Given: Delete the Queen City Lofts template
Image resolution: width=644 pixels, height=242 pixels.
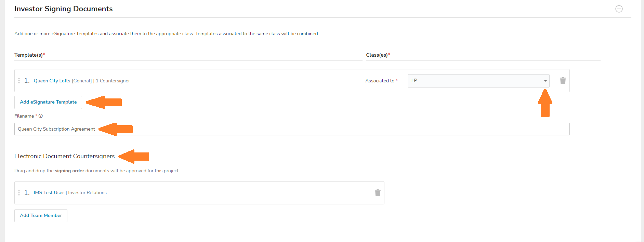Looking at the screenshot, I should point(563,81).
